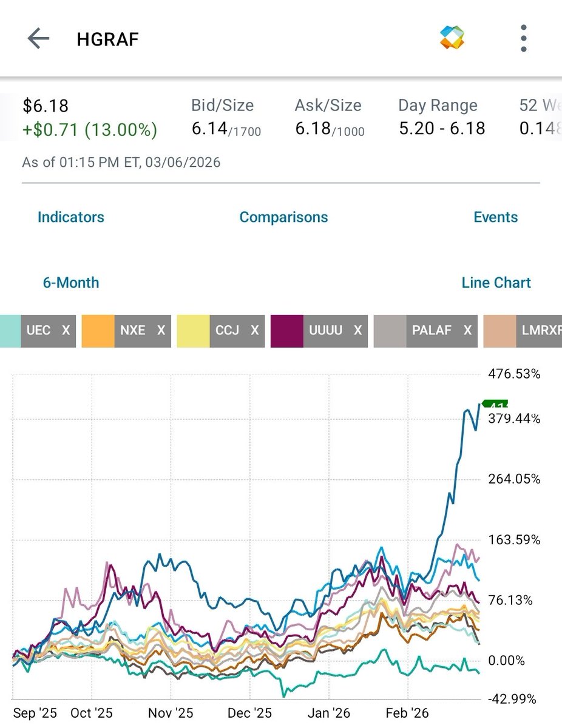Change the 6-Month time range
This screenshot has width=562, height=728.
[71, 283]
